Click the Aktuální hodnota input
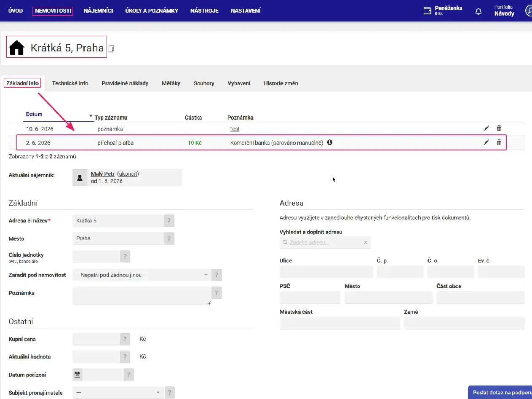This screenshot has height=399, width=532. 96,357
